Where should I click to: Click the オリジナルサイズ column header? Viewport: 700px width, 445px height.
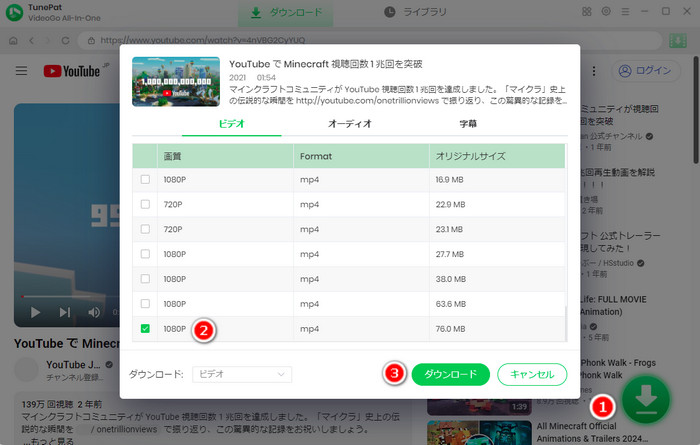[497, 156]
